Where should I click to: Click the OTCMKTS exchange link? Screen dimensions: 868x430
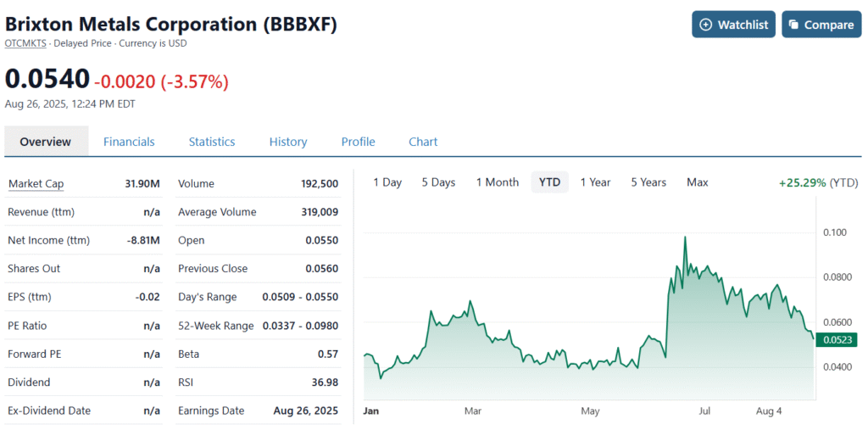[25, 43]
